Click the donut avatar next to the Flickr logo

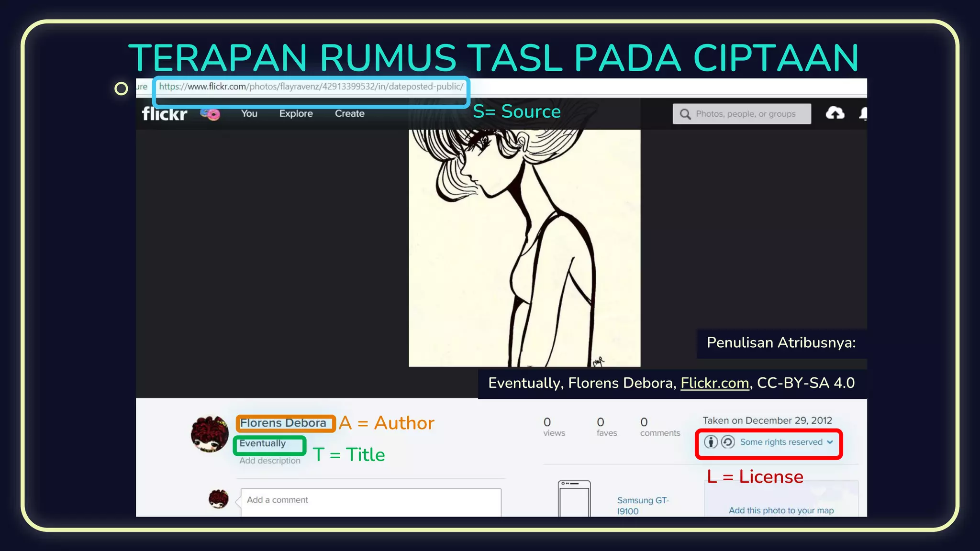[210, 114]
